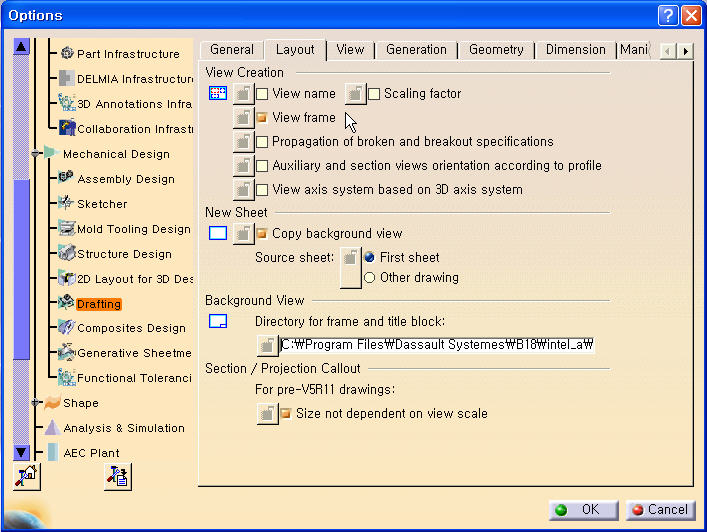The width and height of the screenshot is (707, 532).
Task: Click the dump parameters icon beside reset
Action: [118, 477]
